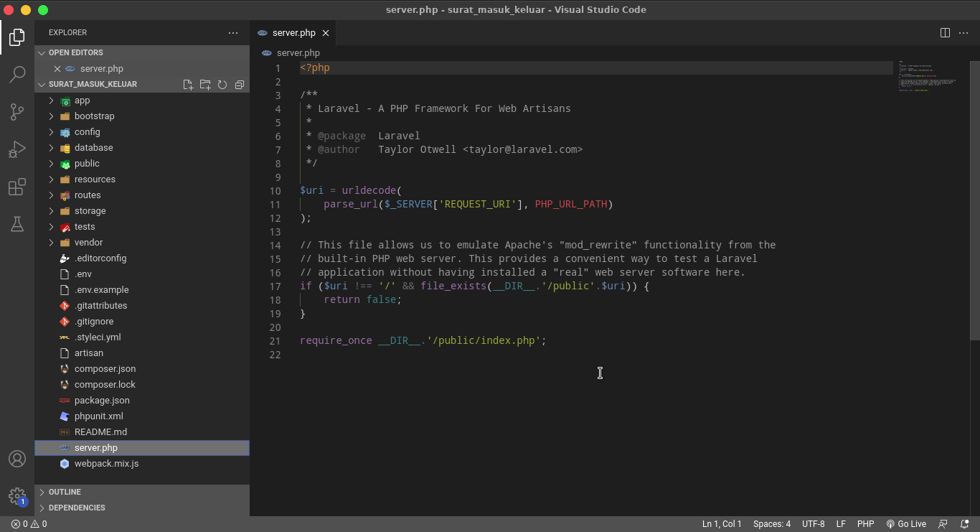Image resolution: width=980 pixels, height=532 pixels.
Task: Change indentation via Spaces: 4
Action: pyautogui.click(x=772, y=524)
